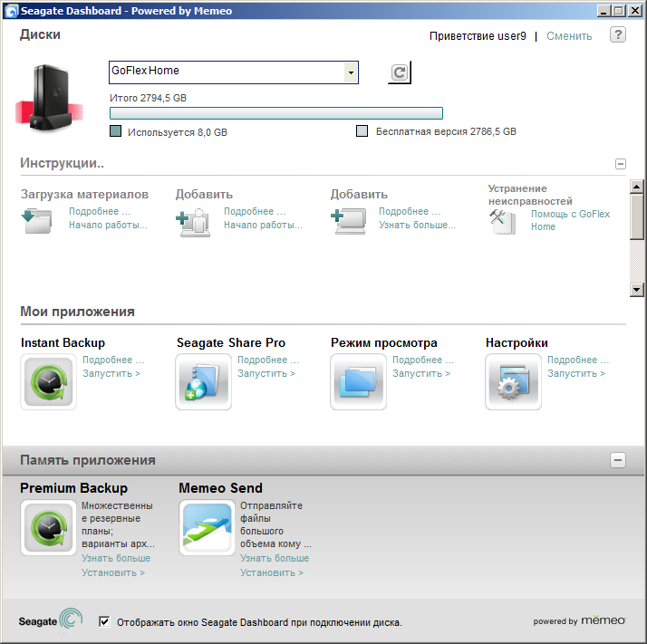Click the disk usage capacity bar
The height and width of the screenshot is (644, 647).
[276, 113]
